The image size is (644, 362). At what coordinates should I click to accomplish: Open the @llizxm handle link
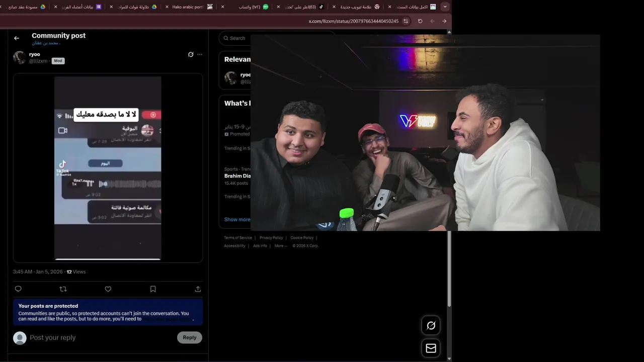click(x=38, y=61)
